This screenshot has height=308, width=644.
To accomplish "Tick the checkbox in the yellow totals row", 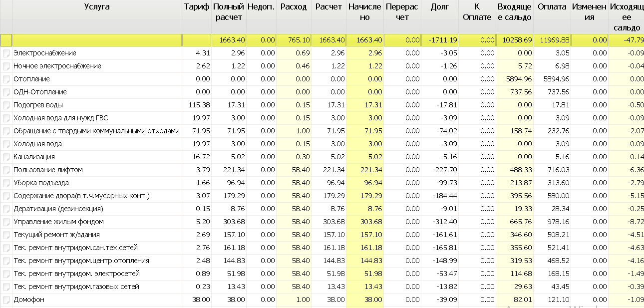I will pyautogui.click(x=6, y=40).
